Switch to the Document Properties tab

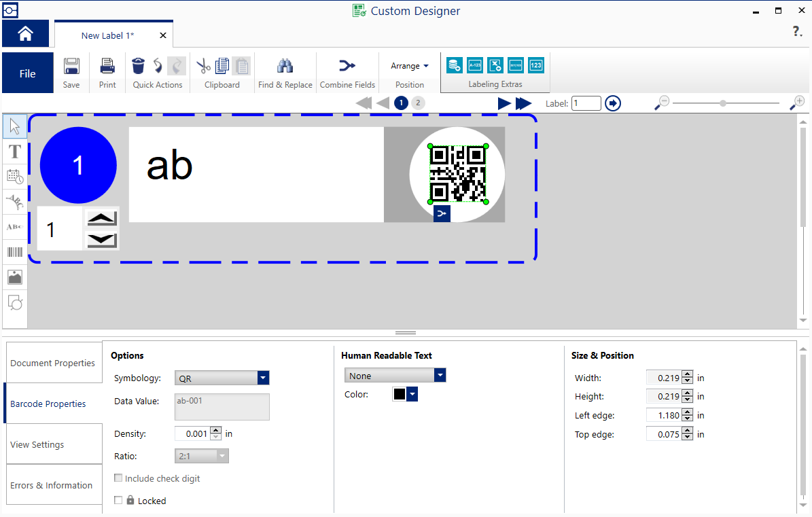click(53, 363)
